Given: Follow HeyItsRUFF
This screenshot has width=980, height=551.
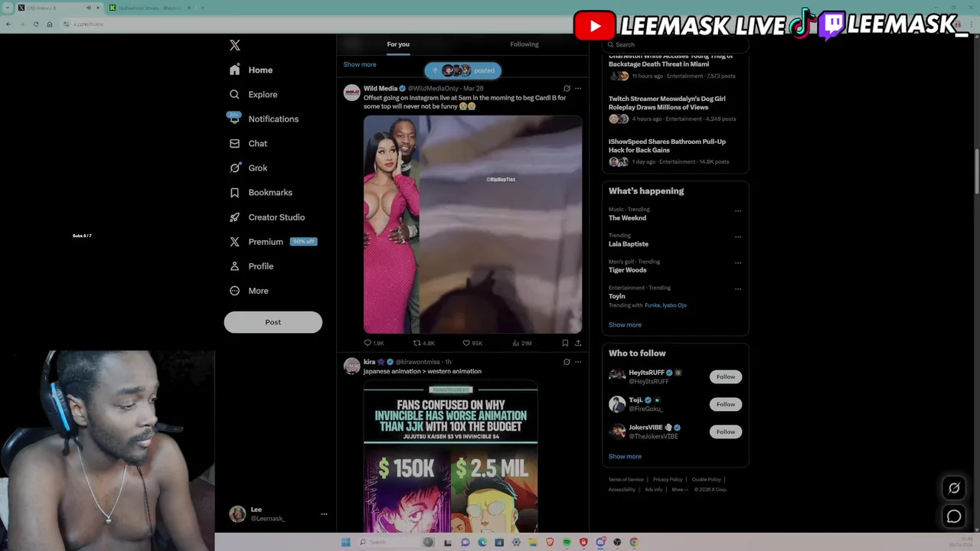Looking at the screenshot, I should pyautogui.click(x=726, y=377).
